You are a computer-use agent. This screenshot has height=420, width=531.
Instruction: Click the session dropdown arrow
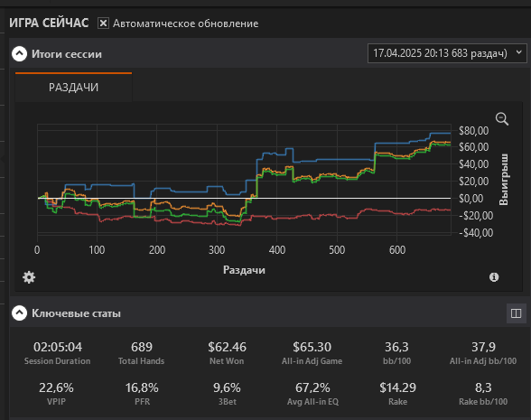(518, 52)
